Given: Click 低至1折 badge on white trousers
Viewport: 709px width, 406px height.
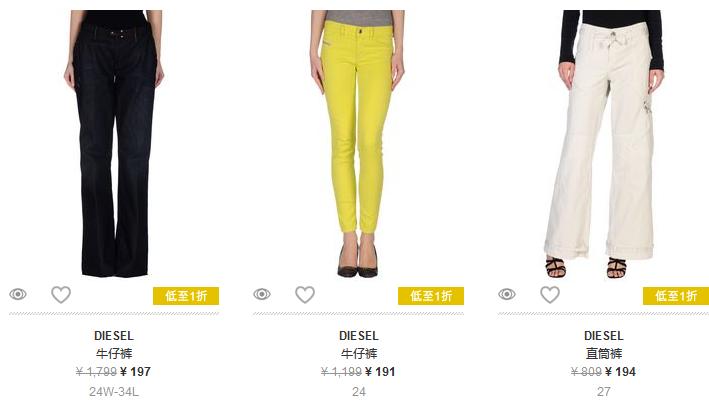Looking at the screenshot, I should [x=676, y=296].
